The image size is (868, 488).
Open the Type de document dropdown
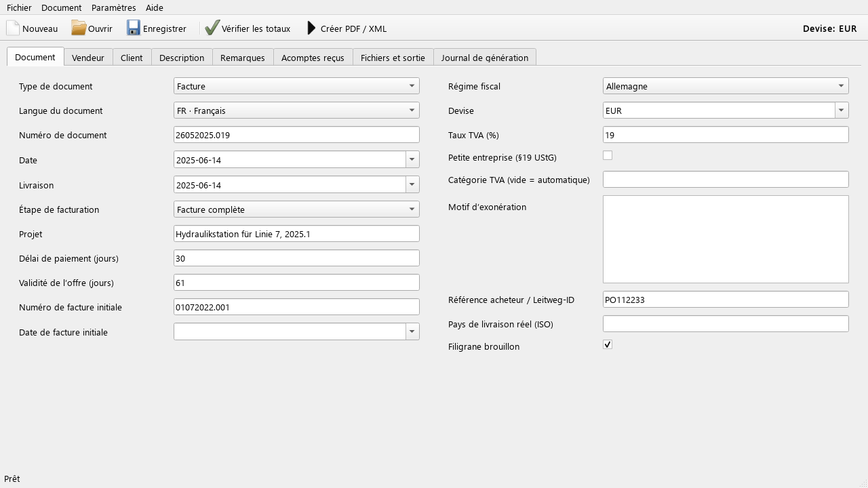(x=296, y=86)
